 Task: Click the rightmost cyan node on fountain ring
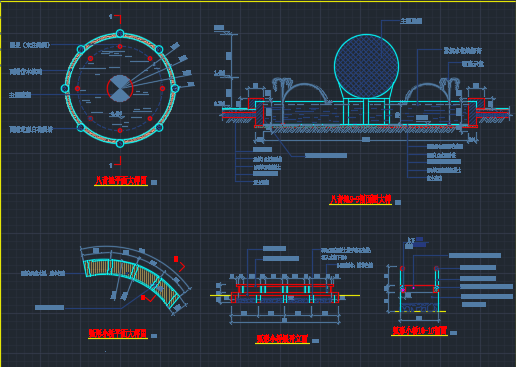[175, 88]
